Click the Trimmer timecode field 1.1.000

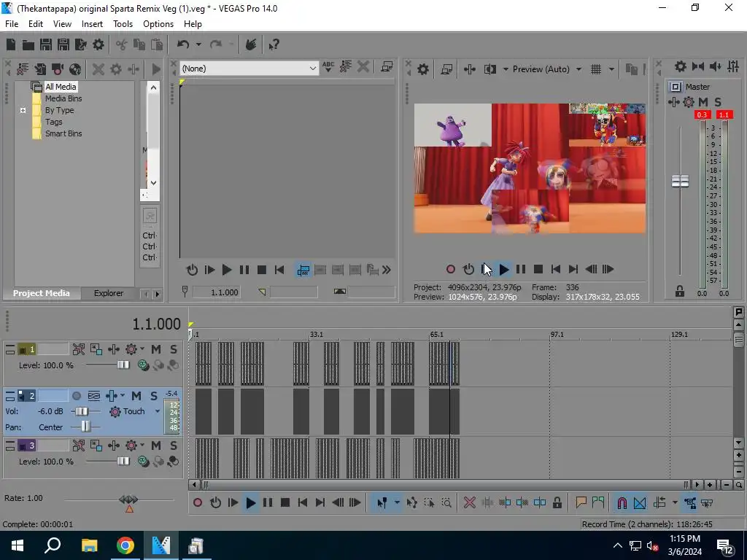click(216, 292)
